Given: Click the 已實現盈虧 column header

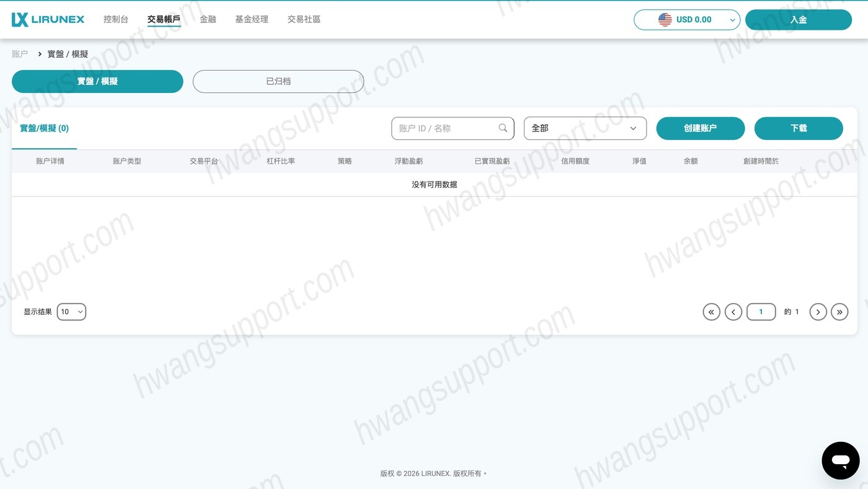Looking at the screenshot, I should pyautogui.click(x=492, y=161).
